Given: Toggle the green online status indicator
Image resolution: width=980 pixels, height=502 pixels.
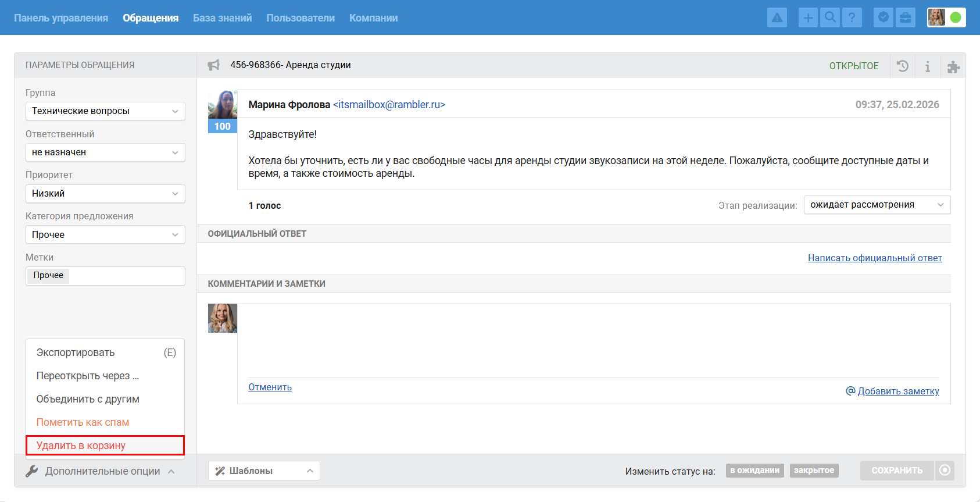Looking at the screenshot, I should point(956,17).
